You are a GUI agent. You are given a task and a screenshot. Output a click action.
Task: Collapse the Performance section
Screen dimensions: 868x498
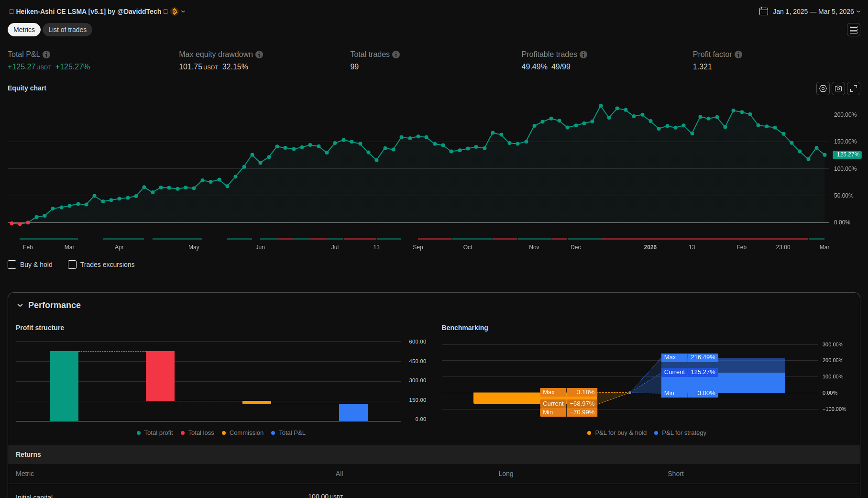[x=20, y=305]
